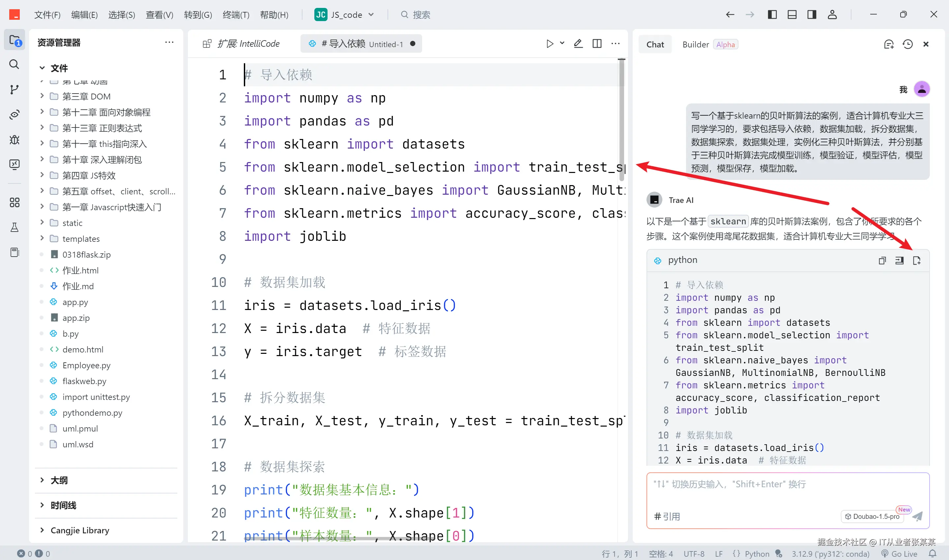Click the run Python file button
Screen dimensions: 949x560
[x=550, y=44]
